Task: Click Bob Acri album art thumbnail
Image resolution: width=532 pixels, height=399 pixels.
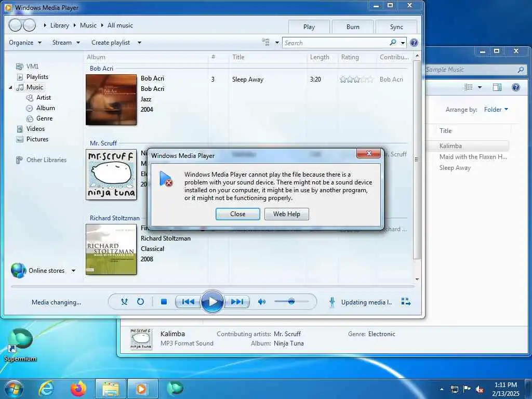Action: pos(111,100)
